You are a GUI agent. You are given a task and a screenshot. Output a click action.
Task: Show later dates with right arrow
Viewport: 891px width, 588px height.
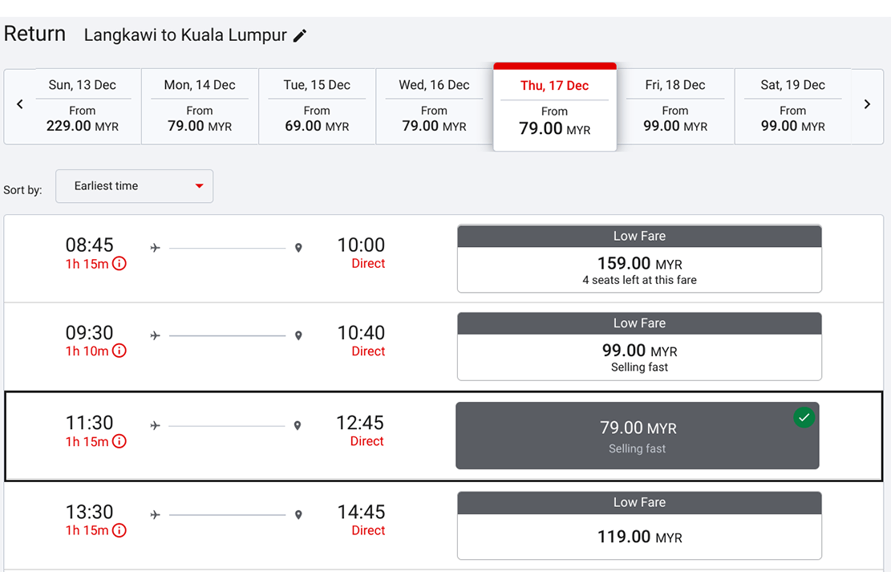pyautogui.click(x=867, y=104)
